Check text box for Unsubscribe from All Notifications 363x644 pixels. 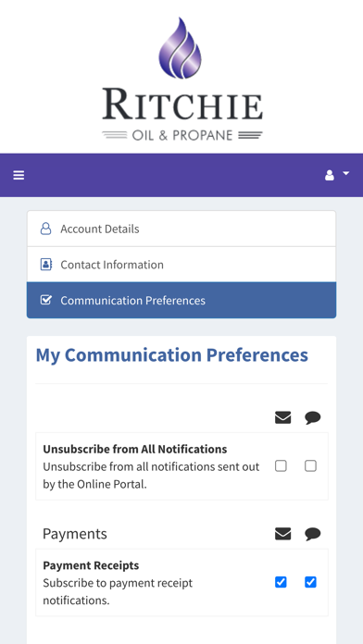click(x=310, y=465)
